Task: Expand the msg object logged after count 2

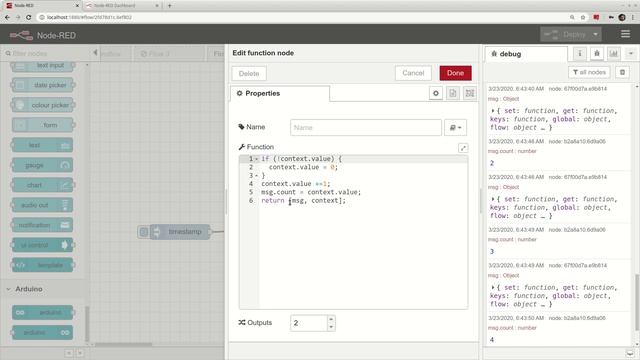Action: pyautogui.click(x=493, y=199)
